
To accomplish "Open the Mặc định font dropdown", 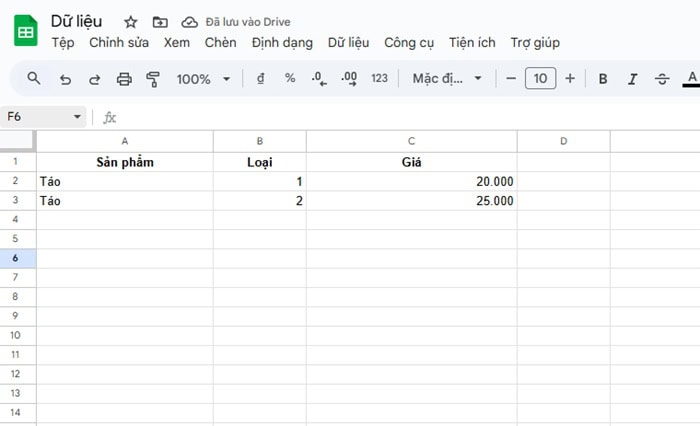I will (447, 78).
